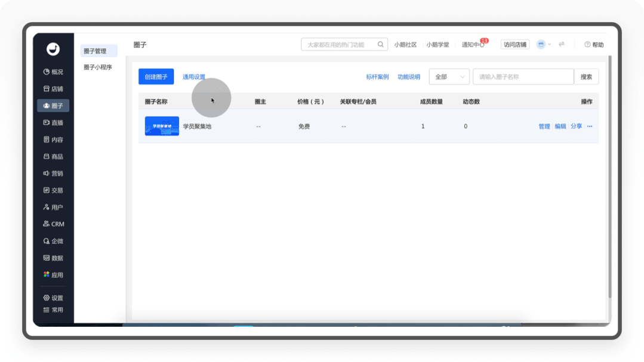644x362 pixels.
Task: Open 功能说明 link
Action: point(409,77)
